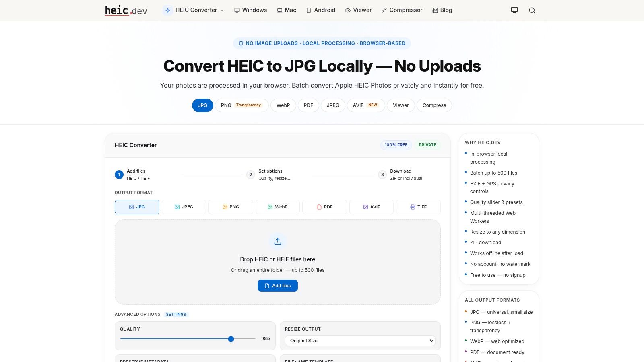Click the SETTINGS badge next to Advanced Options
644x362 pixels.
[176, 315]
